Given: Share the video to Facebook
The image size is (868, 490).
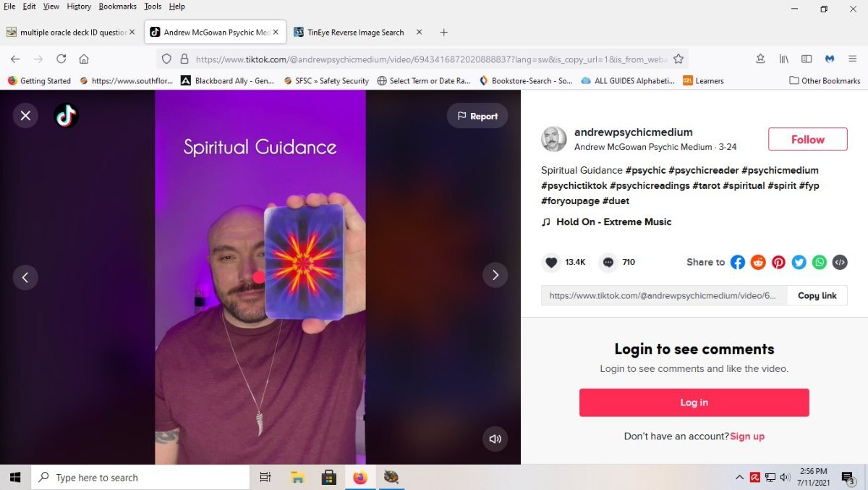Looking at the screenshot, I should [737, 262].
